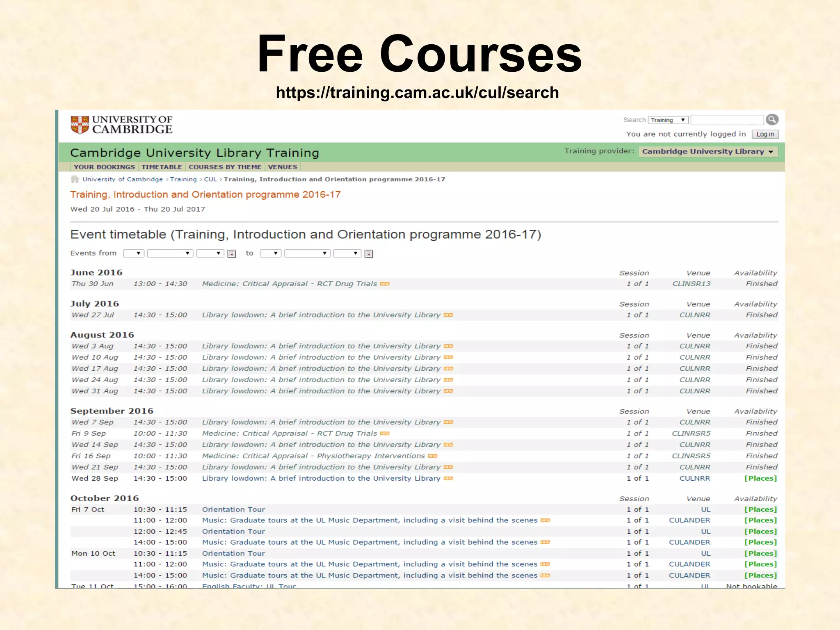840x630 pixels.
Task: Click 'Finished' status for Wed 24 Aug
Action: (x=762, y=380)
